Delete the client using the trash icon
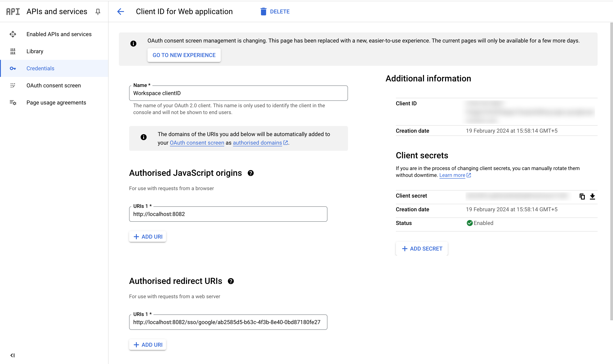 [263, 11]
